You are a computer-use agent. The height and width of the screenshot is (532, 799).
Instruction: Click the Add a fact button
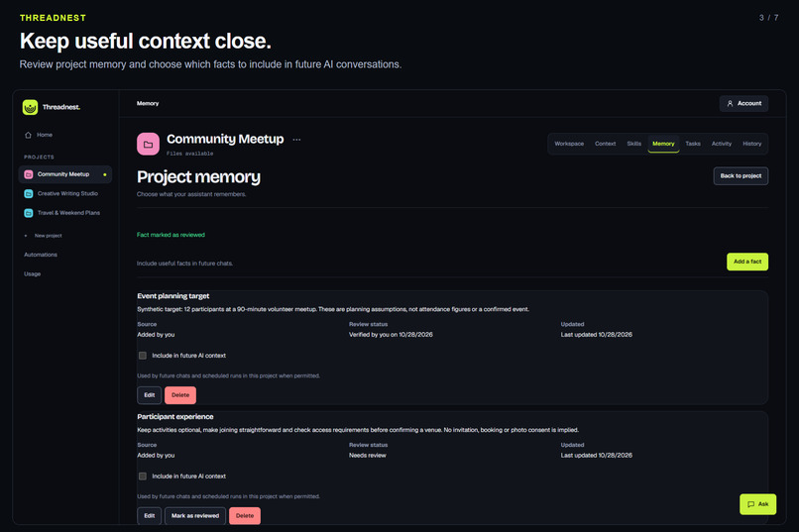coord(747,262)
